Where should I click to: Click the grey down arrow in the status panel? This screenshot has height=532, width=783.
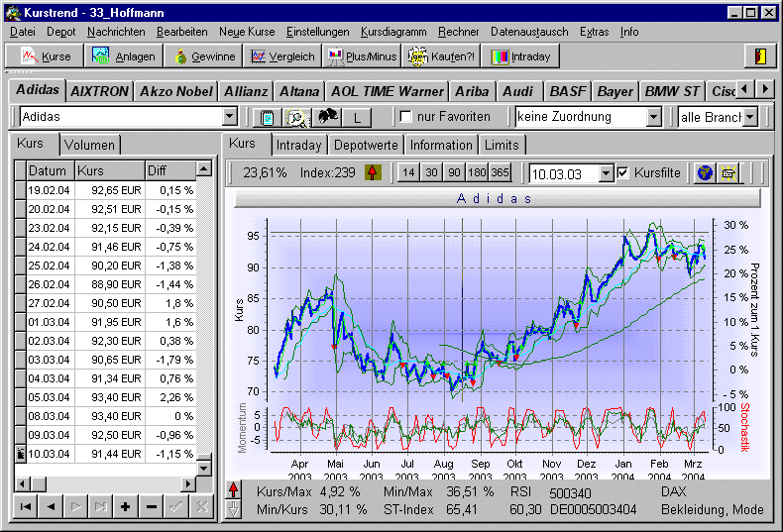click(x=234, y=508)
